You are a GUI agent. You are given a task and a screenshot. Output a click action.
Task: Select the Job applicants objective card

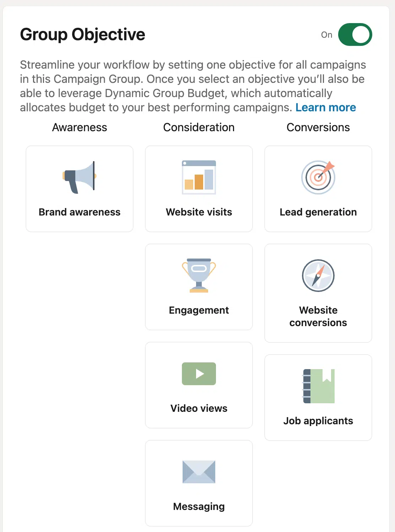[318, 397]
